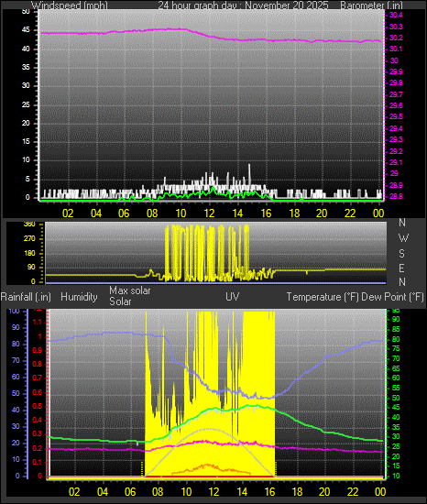Select hour 14 below the bottom chart
Viewport: 427px width, 504px height.
242,492
